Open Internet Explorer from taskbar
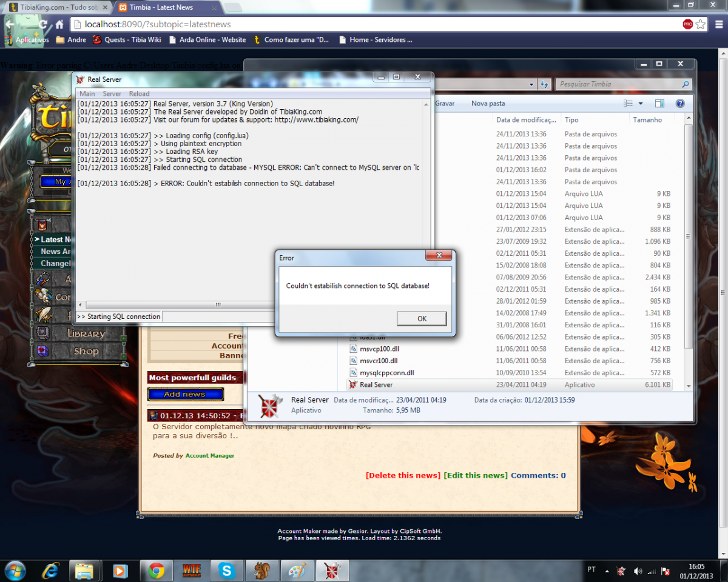 click(x=51, y=570)
